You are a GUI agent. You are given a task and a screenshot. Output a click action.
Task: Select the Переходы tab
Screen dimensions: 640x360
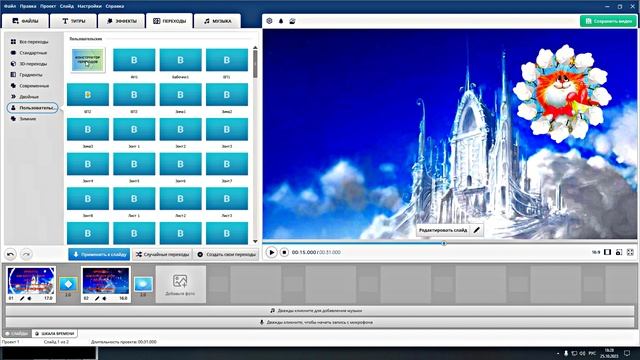[x=169, y=21]
